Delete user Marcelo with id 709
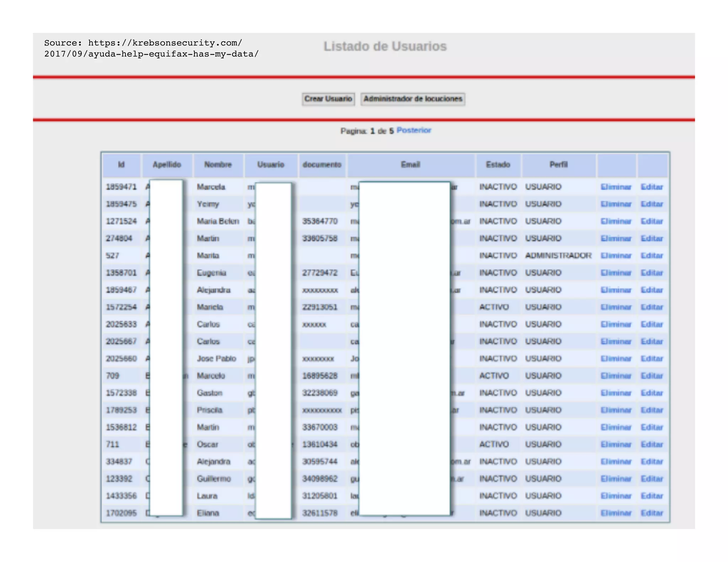728x562 pixels. [x=616, y=376]
